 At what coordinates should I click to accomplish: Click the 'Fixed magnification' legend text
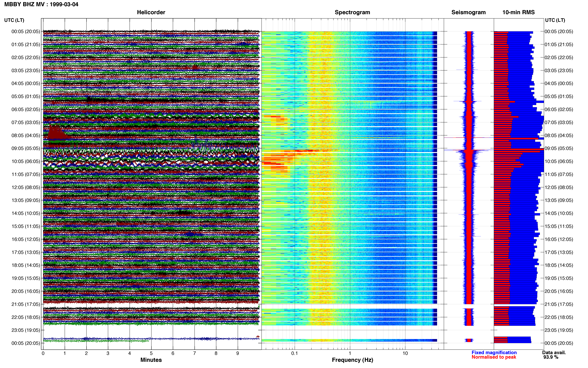coord(494,353)
